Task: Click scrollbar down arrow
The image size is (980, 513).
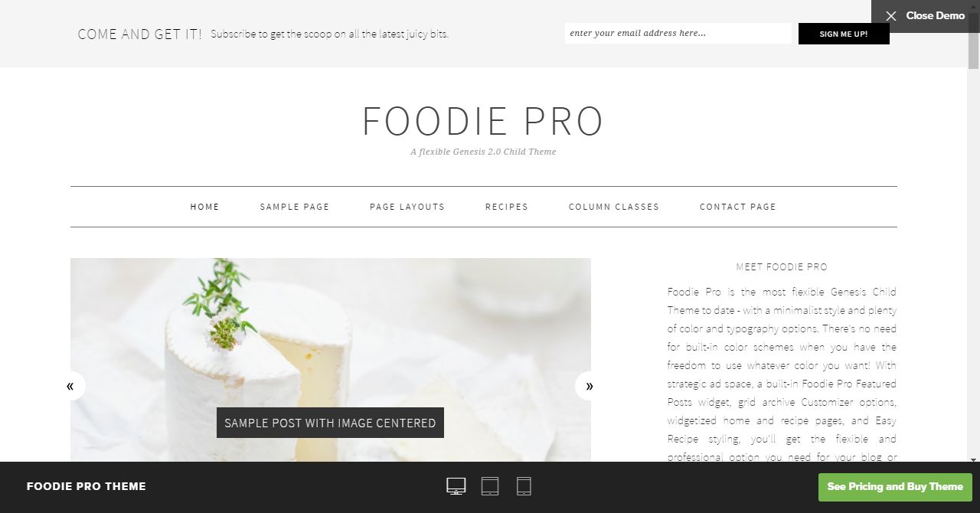Action: coord(973,459)
